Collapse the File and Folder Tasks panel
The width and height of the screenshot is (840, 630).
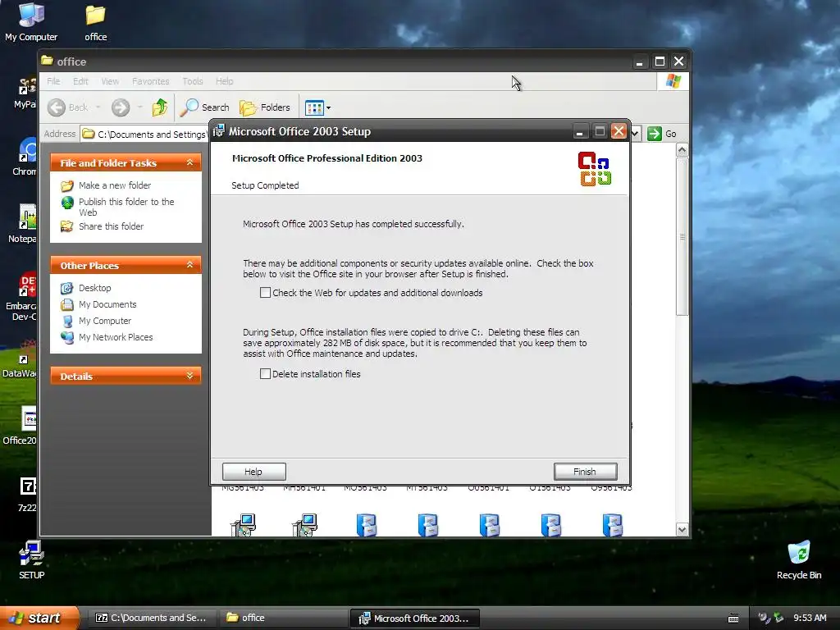tap(189, 162)
